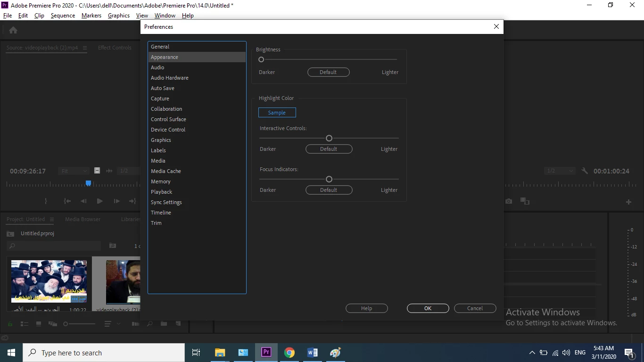
Task: Cancel the Preferences dialog
Action: [x=475, y=308]
